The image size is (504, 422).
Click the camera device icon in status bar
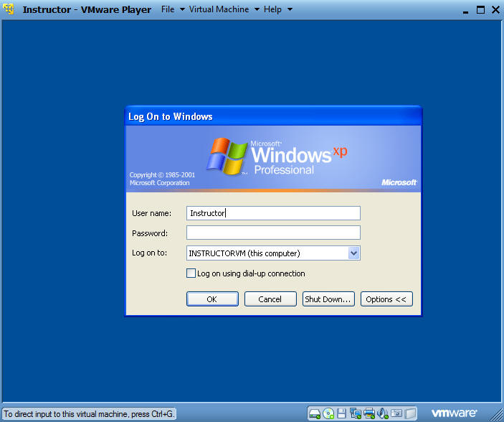(396, 413)
